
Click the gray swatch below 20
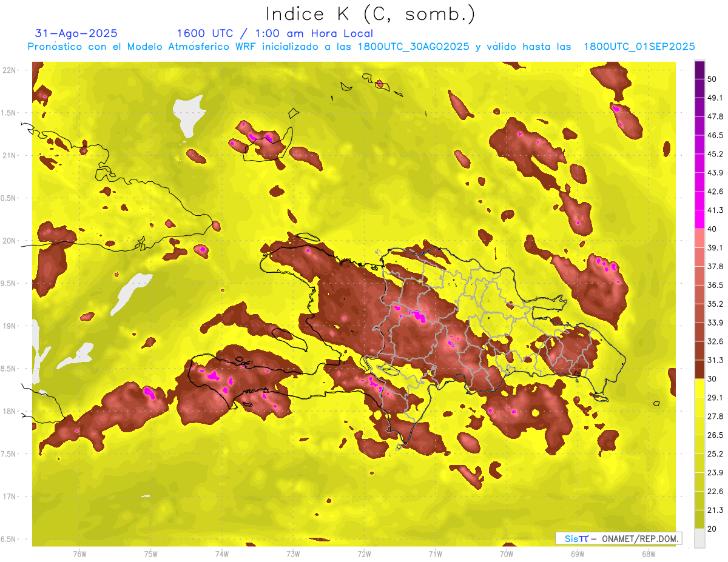699,538
